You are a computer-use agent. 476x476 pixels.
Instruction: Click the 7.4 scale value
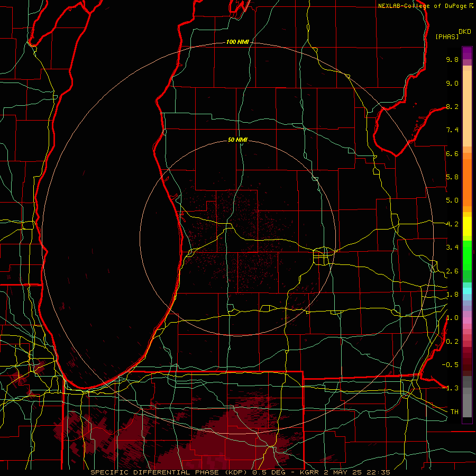point(452,130)
